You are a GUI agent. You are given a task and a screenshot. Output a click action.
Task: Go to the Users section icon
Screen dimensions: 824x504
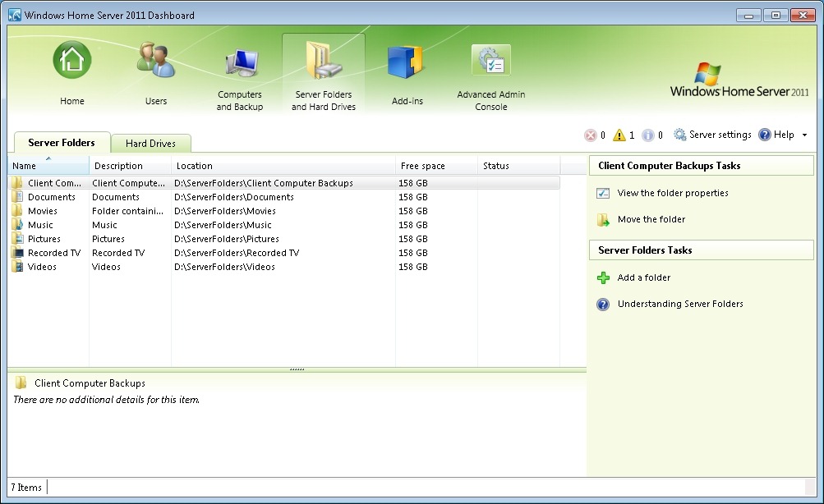(x=155, y=61)
